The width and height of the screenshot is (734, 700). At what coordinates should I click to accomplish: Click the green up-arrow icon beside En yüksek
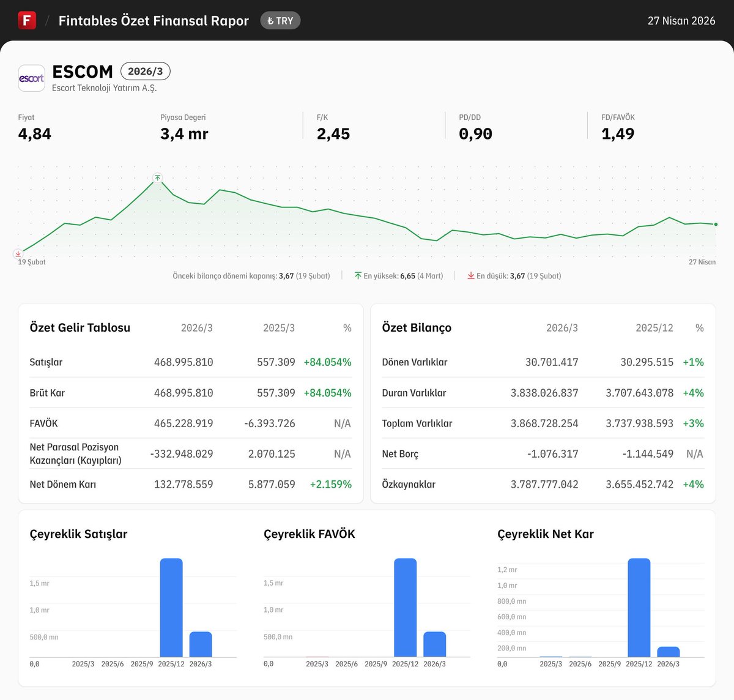coord(358,276)
